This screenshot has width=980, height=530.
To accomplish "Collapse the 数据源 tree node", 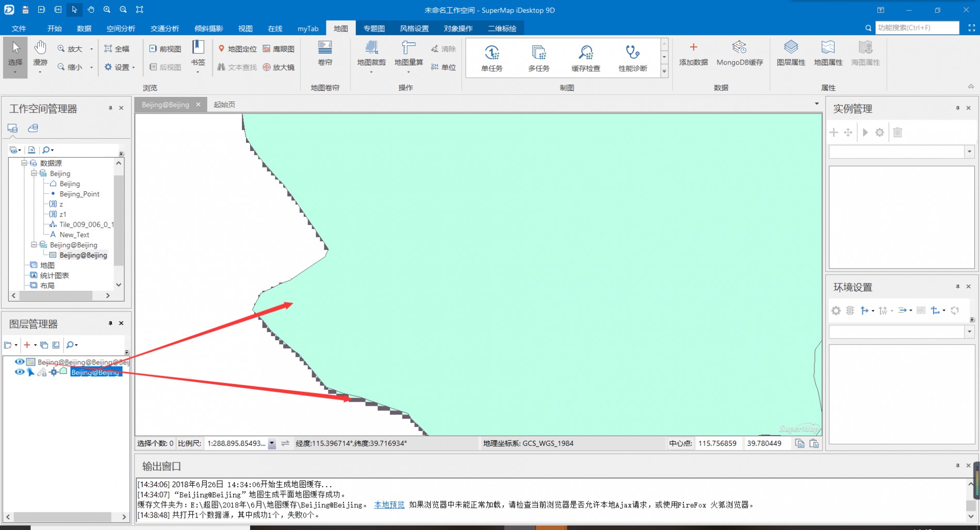I will pyautogui.click(x=24, y=163).
